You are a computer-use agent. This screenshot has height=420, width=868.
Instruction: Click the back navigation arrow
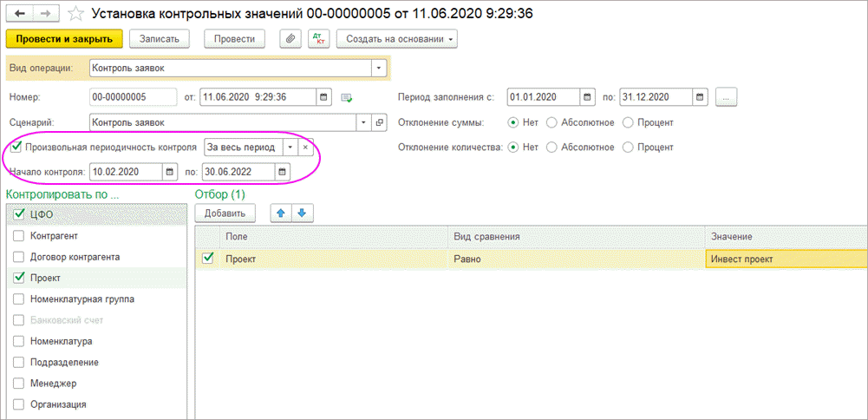click(x=20, y=14)
